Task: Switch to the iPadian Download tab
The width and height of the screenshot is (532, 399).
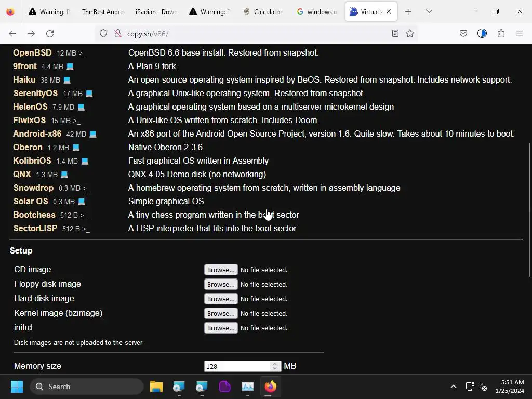Action: pyautogui.click(x=156, y=11)
